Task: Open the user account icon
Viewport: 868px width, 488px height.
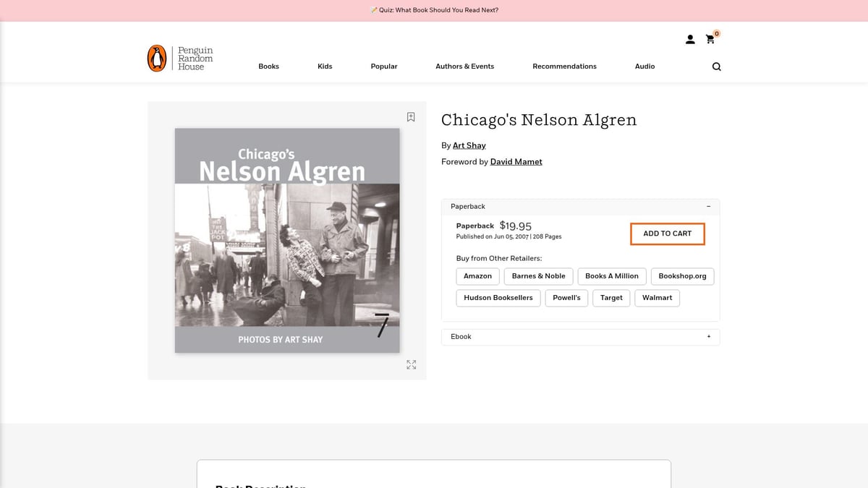Action: tap(690, 39)
